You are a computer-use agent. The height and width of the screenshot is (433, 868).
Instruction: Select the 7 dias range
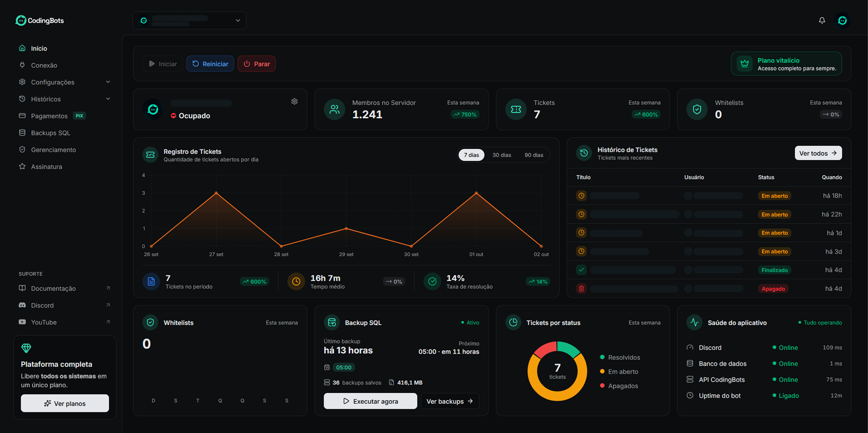click(x=471, y=155)
